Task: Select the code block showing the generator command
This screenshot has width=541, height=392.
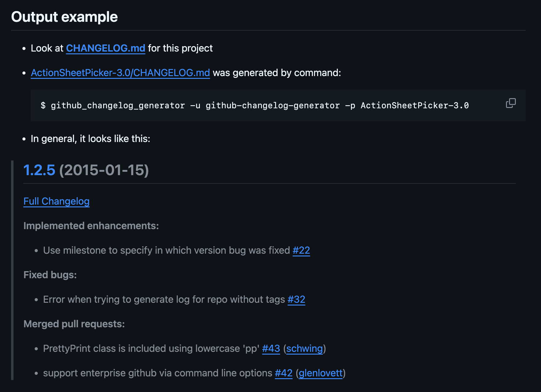Action: pos(255,105)
